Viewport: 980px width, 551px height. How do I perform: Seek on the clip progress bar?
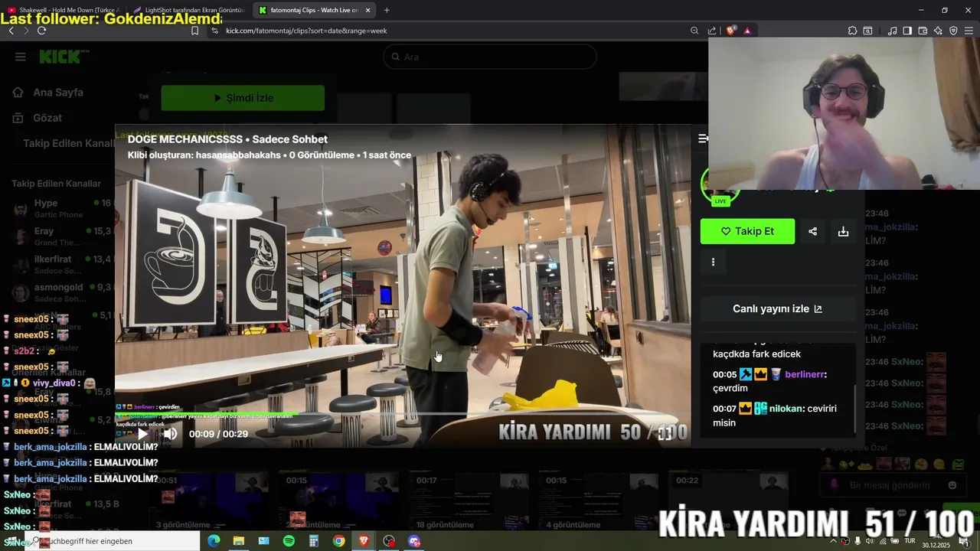point(403,415)
